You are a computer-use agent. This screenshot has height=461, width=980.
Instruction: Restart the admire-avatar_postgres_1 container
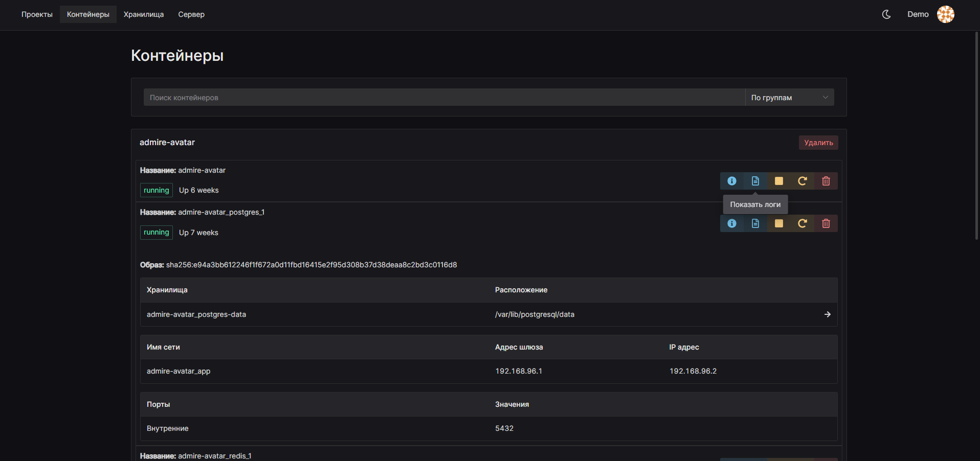point(803,223)
